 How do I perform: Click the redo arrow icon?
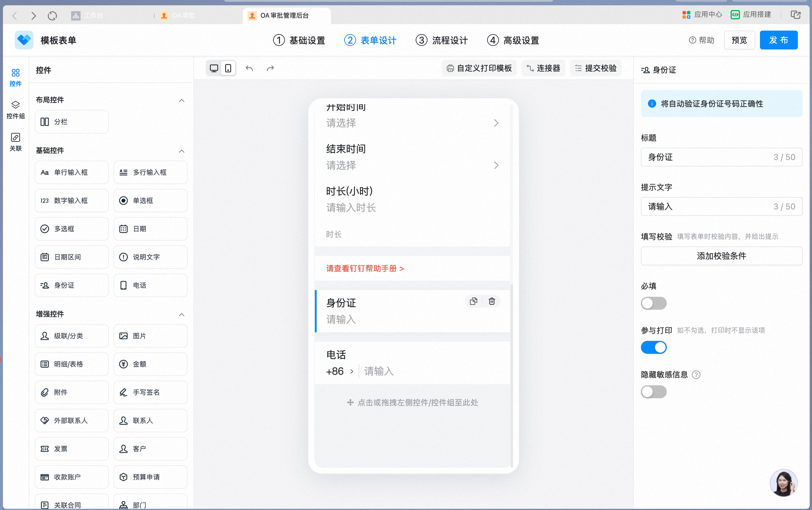pyautogui.click(x=270, y=69)
